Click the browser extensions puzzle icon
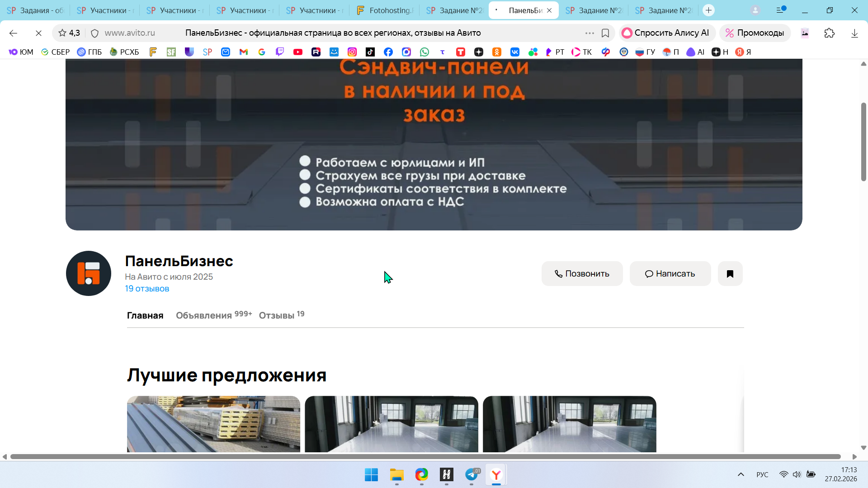 click(x=829, y=33)
